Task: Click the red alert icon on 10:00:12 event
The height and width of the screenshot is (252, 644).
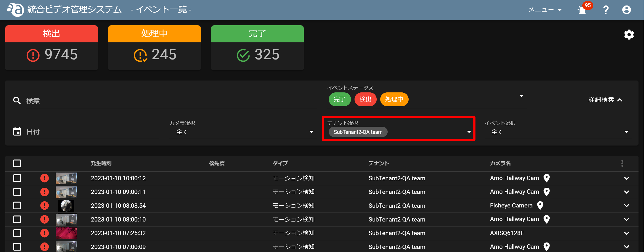Action: point(45,178)
